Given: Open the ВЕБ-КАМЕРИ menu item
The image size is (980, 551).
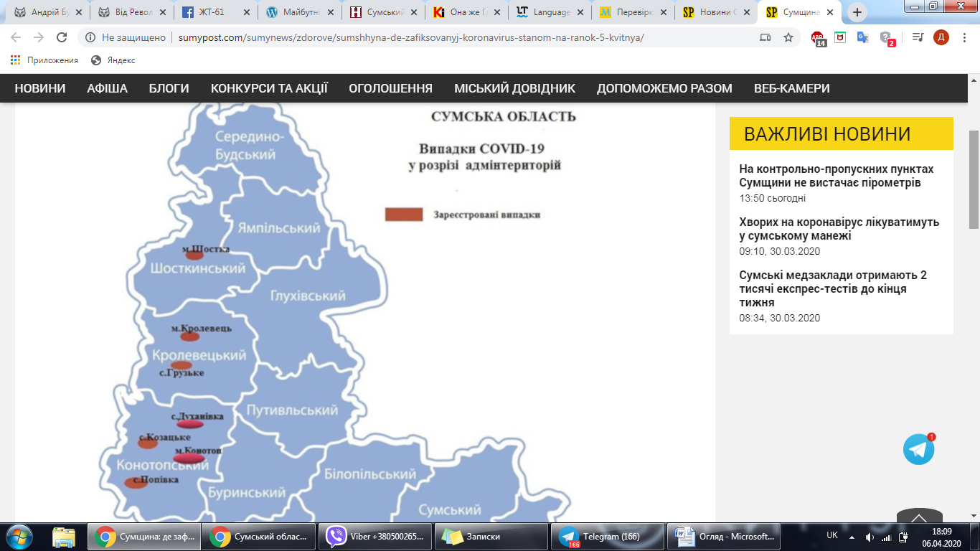Looking at the screenshot, I should point(792,88).
